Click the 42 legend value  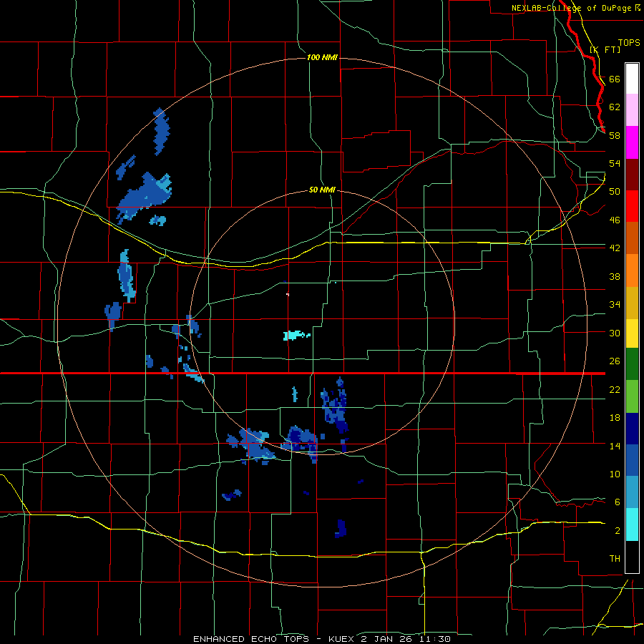point(615,248)
